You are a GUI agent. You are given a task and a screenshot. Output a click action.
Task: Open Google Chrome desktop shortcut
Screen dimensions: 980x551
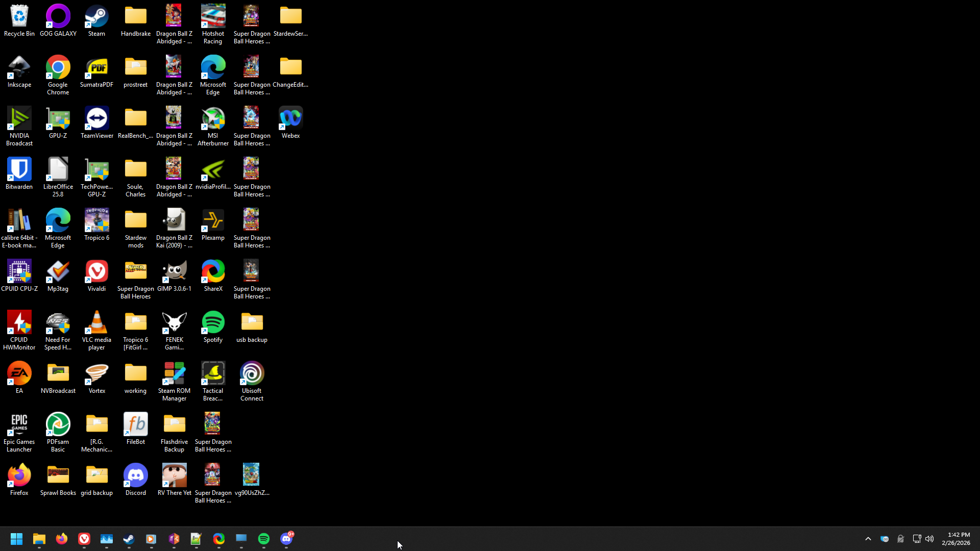[58, 76]
